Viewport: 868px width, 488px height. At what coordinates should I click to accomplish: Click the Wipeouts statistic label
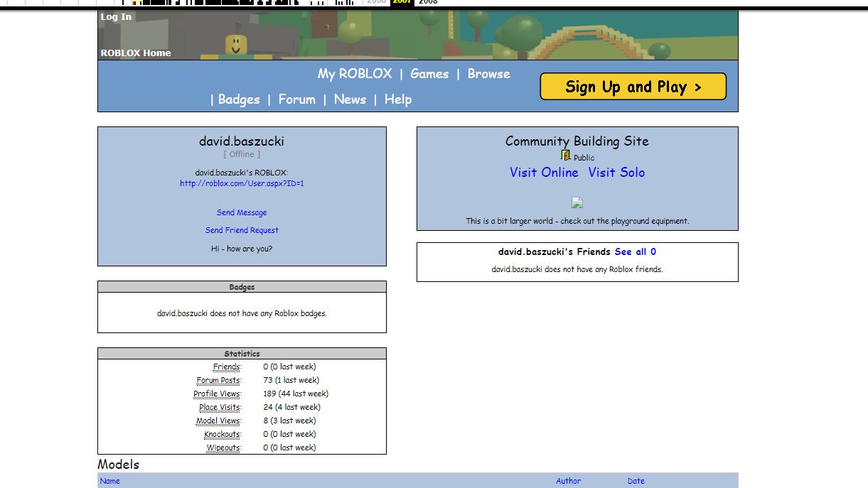223,448
